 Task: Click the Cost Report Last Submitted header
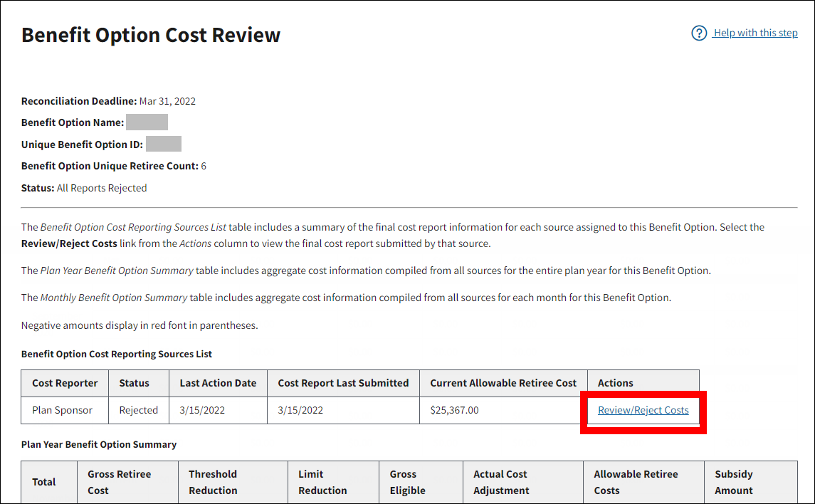coord(343,383)
